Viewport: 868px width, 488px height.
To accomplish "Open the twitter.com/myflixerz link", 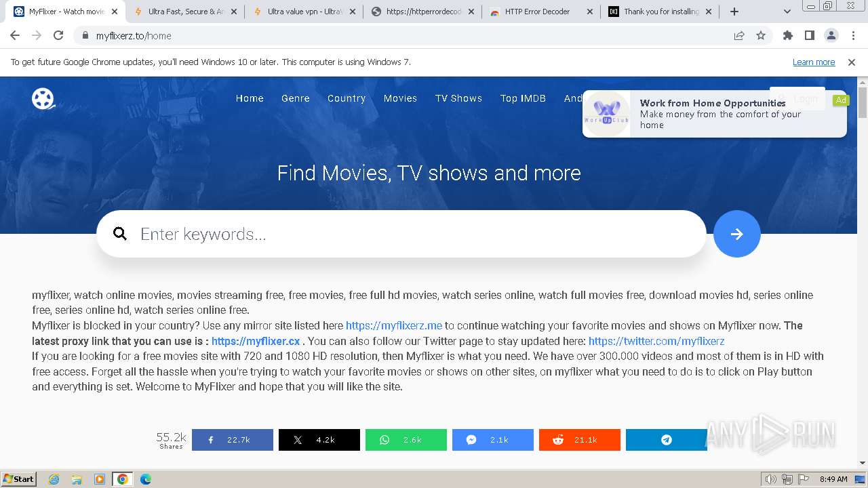I will tap(656, 341).
